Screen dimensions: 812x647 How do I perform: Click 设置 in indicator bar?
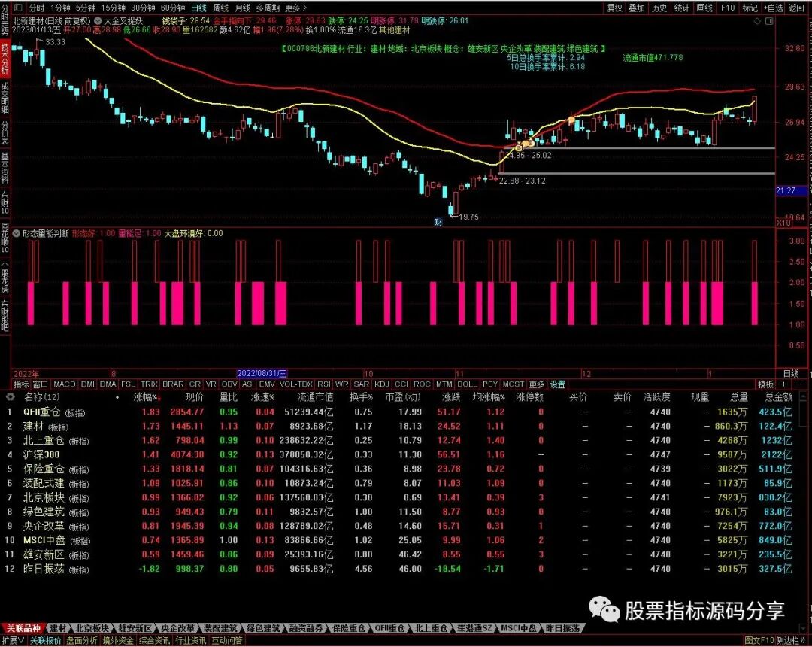pos(558,384)
